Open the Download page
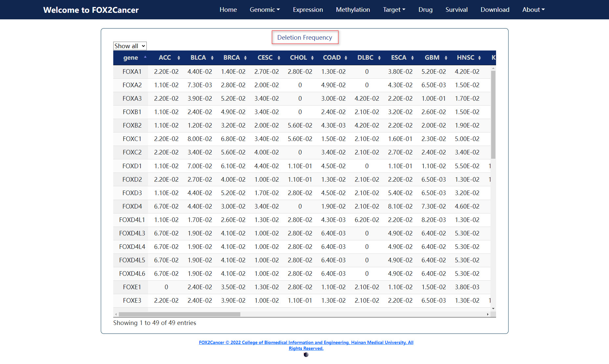 (495, 10)
